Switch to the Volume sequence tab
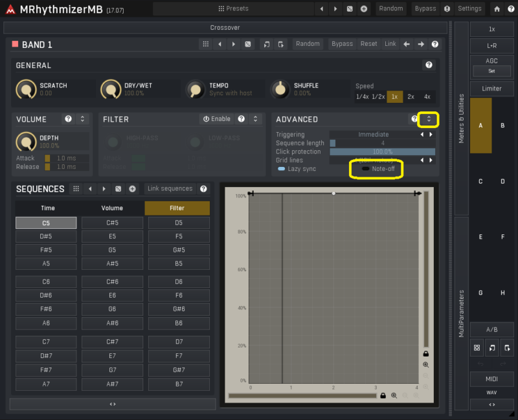This screenshot has width=518, height=420. coord(112,208)
